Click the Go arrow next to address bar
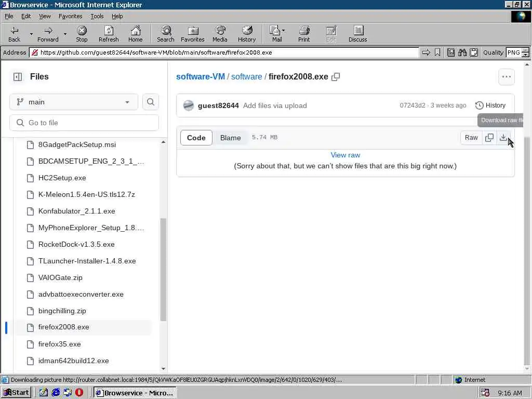Viewport: 532px width, 399px height. coord(426,52)
